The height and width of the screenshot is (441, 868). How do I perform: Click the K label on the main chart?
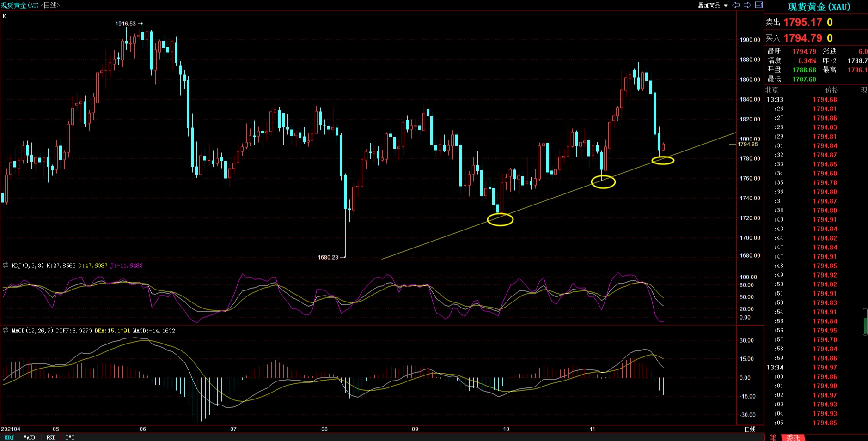pyautogui.click(x=5, y=16)
